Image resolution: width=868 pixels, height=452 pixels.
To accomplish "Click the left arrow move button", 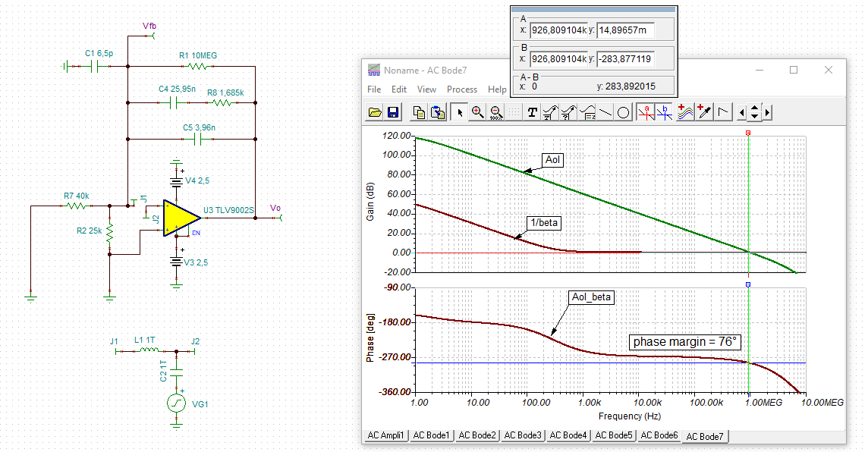I will tap(742, 112).
